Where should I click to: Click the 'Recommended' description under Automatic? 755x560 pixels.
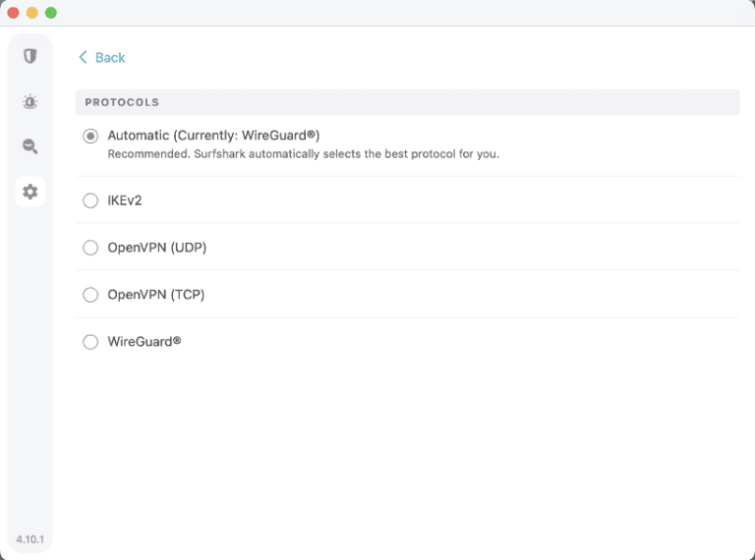(x=303, y=154)
